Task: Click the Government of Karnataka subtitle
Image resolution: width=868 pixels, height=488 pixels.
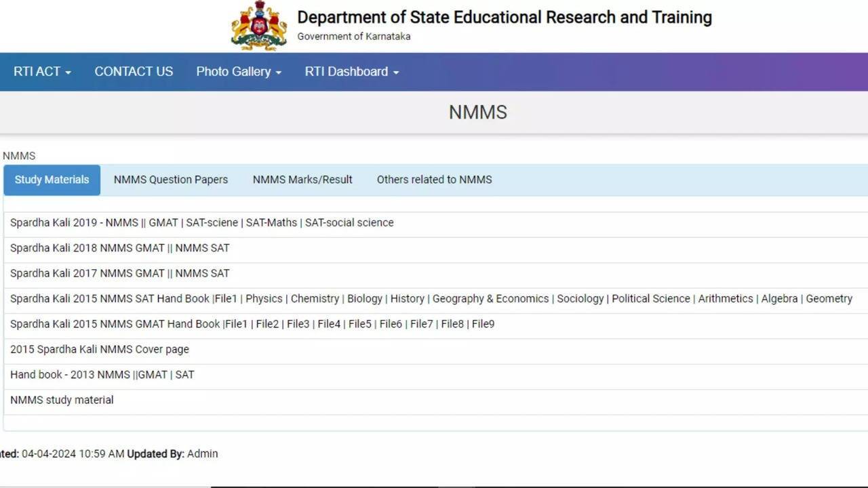Action: (x=354, y=37)
